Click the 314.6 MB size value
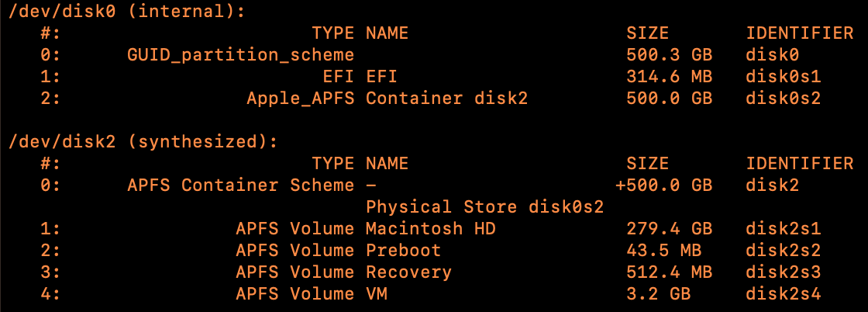This screenshot has height=312, width=868. (x=669, y=77)
